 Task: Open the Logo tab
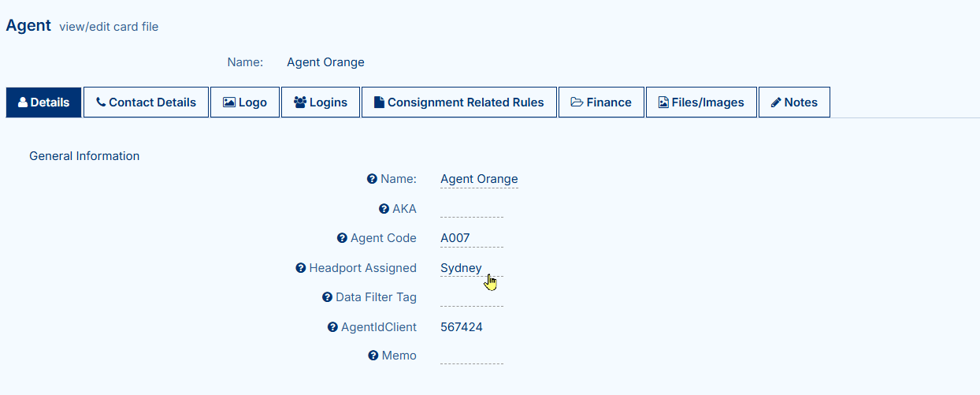coord(245,102)
